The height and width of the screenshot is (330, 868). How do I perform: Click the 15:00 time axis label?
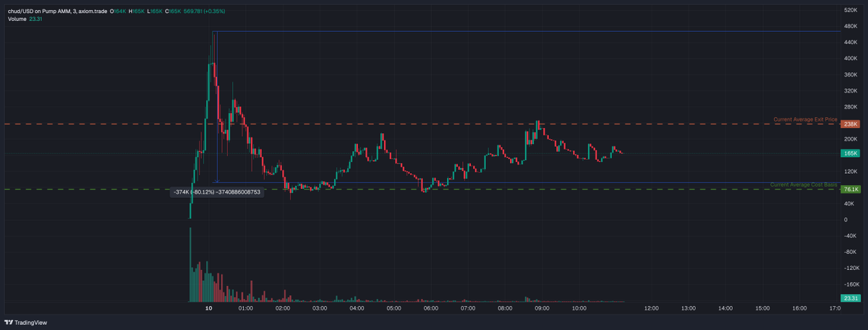(762, 308)
